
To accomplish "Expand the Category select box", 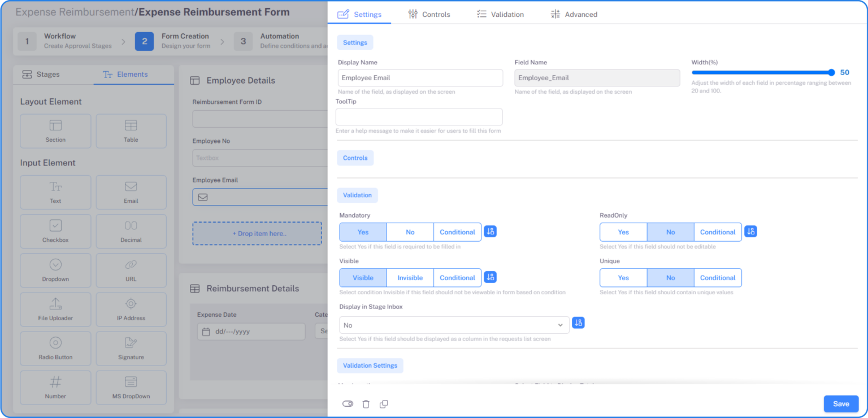I will 323,332.
